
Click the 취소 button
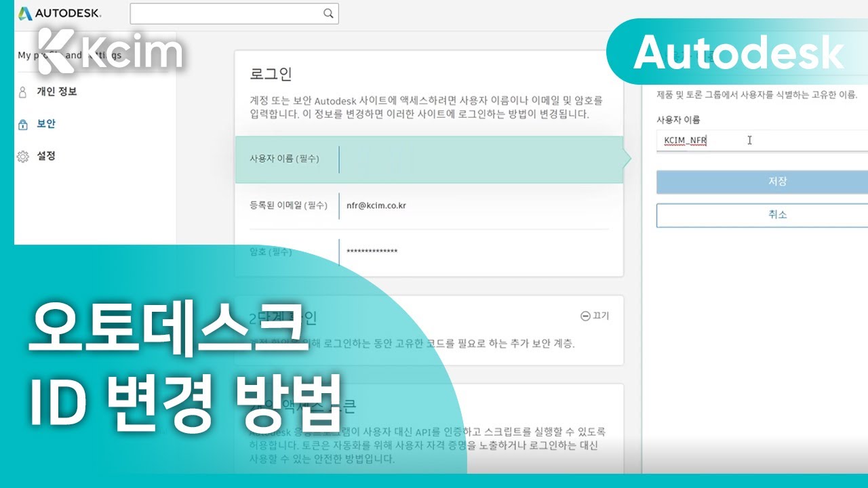pyautogui.click(x=762, y=215)
